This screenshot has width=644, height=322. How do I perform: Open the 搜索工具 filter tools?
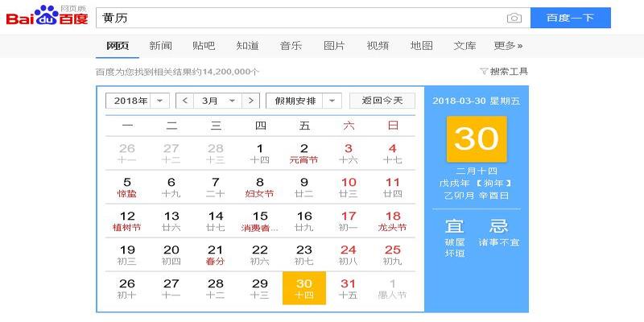click(x=504, y=72)
